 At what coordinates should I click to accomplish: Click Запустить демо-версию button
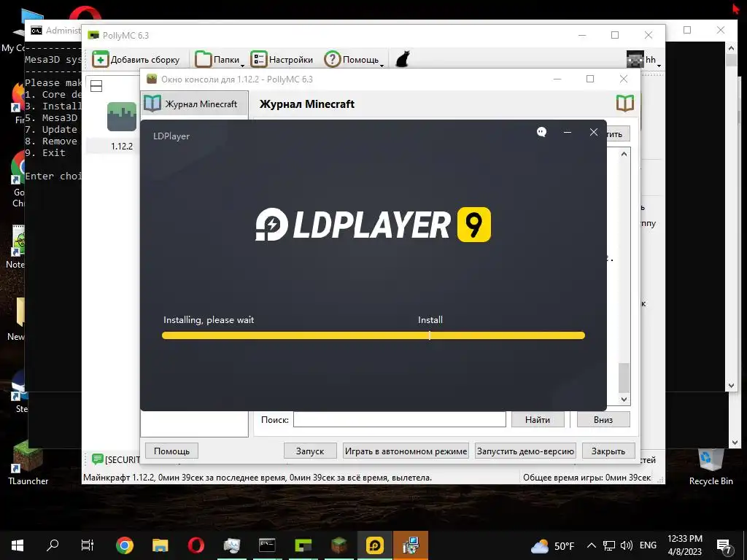click(x=525, y=451)
